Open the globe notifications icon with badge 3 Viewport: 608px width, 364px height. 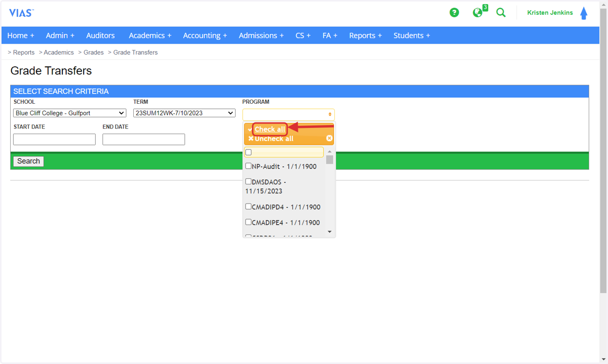(479, 12)
